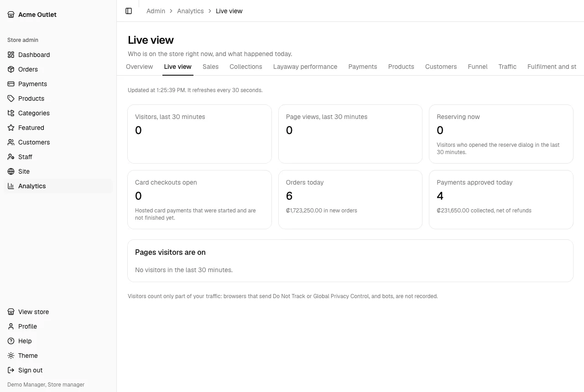Image resolution: width=584 pixels, height=392 pixels.
Task: Click the Featured star icon
Action: point(11,128)
